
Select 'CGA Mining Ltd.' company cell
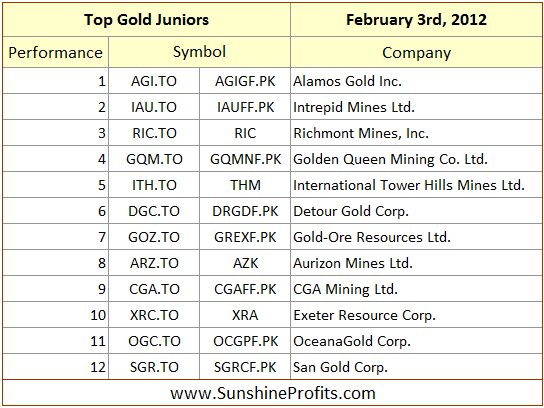[x=416, y=289]
